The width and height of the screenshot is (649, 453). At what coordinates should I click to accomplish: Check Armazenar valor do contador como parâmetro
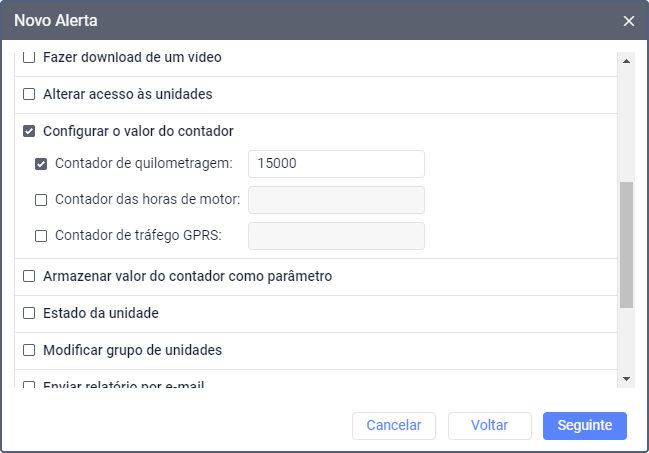click(x=29, y=276)
